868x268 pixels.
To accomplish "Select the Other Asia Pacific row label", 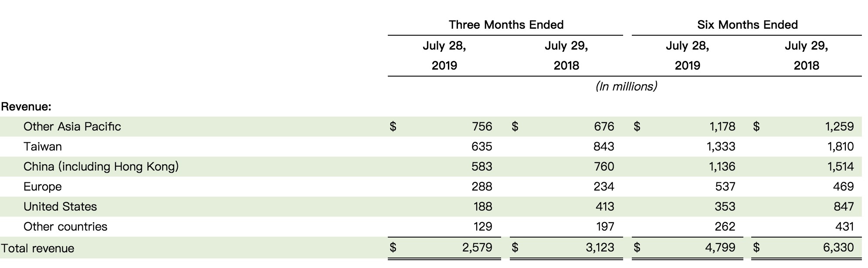I will tap(72, 127).
